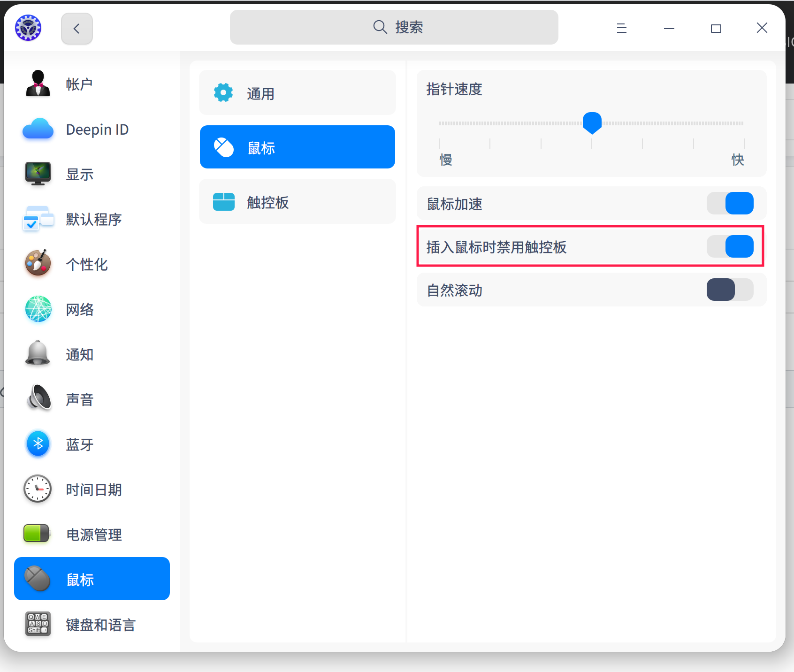Click the 鼠标 sidebar mouse icon
This screenshot has width=794, height=672.
tap(38, 579)
